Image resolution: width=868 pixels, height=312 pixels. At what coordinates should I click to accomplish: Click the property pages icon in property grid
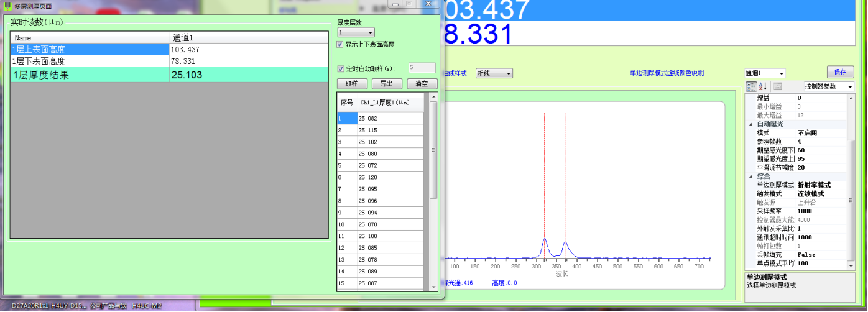tap(778, 86)
